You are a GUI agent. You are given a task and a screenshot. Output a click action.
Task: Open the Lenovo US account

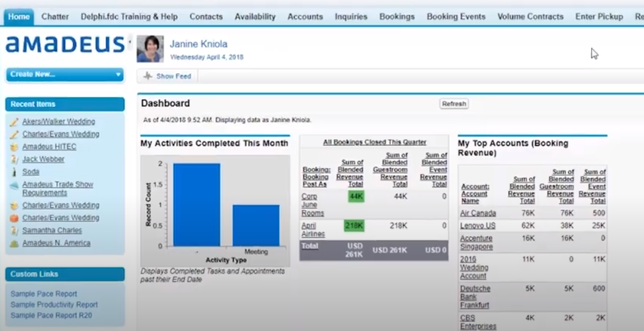point(477,226)
